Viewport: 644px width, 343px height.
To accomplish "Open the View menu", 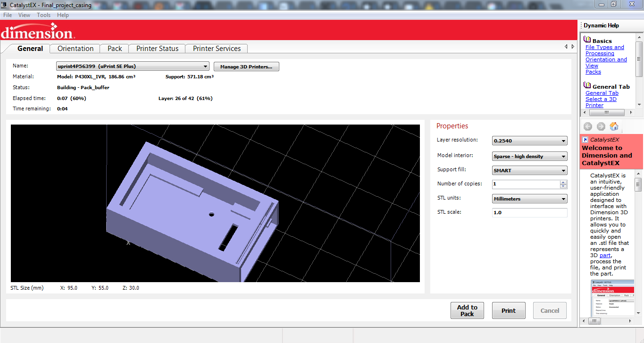I will click(24, 15).
